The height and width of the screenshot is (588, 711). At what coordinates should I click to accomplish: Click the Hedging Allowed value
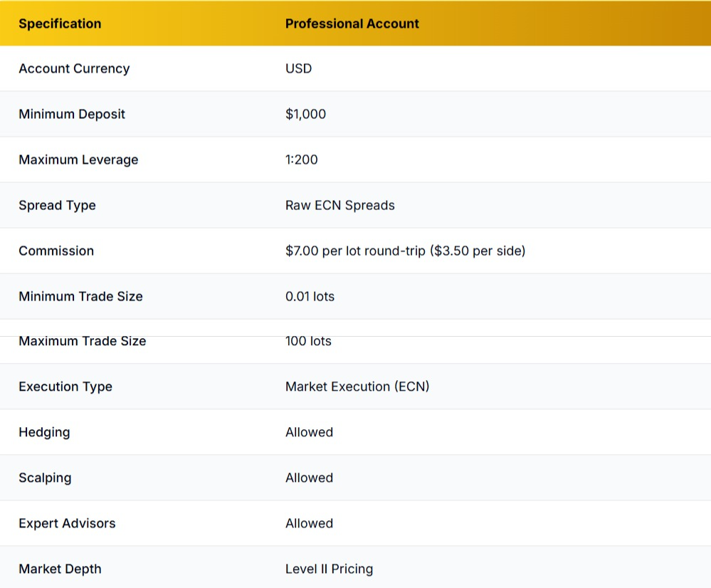(x=309, y=432)
